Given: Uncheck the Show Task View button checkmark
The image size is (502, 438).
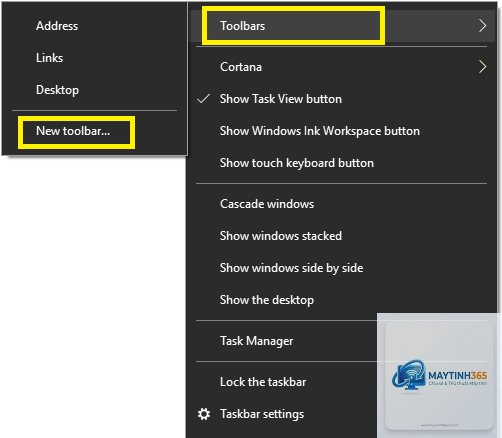Looking at the screenshot, I should [203, 99].
